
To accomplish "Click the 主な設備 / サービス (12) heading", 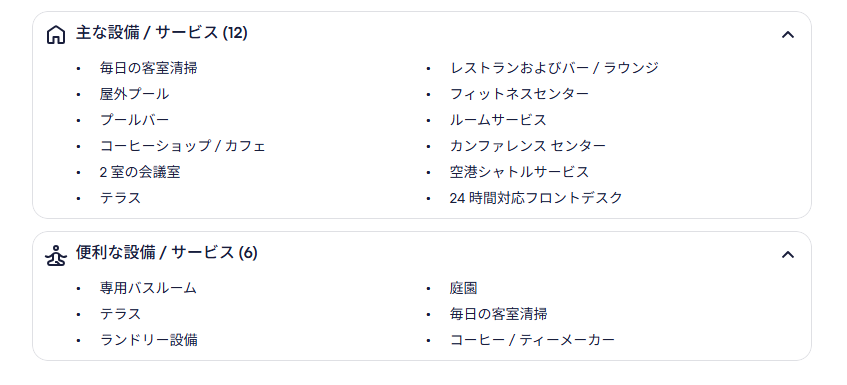I will click(x=162, y=33).
